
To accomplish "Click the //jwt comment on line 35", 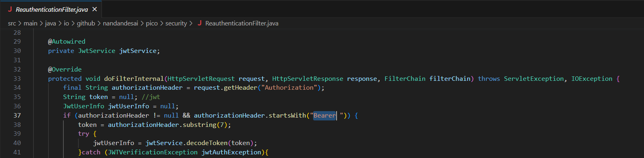I will pyautogui.click(x=151, y=97).
